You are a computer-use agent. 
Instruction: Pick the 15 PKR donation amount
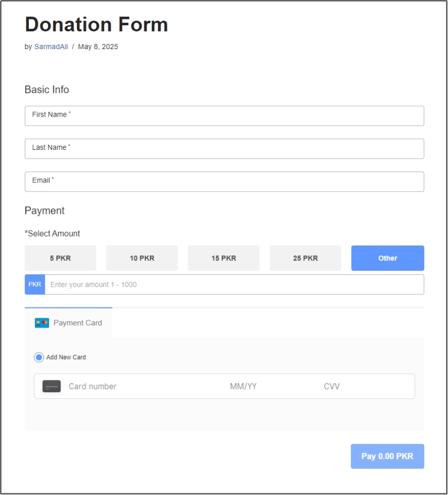tap(223, 258)
